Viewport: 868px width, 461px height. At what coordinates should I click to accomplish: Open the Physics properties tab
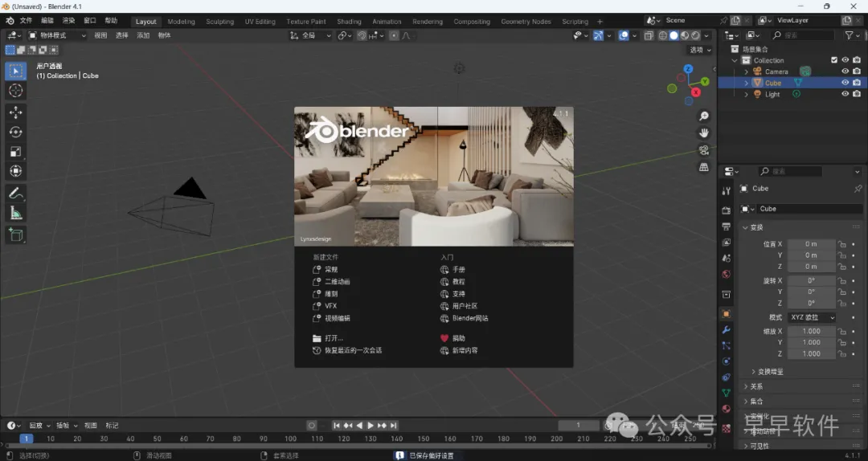[727, 361]
